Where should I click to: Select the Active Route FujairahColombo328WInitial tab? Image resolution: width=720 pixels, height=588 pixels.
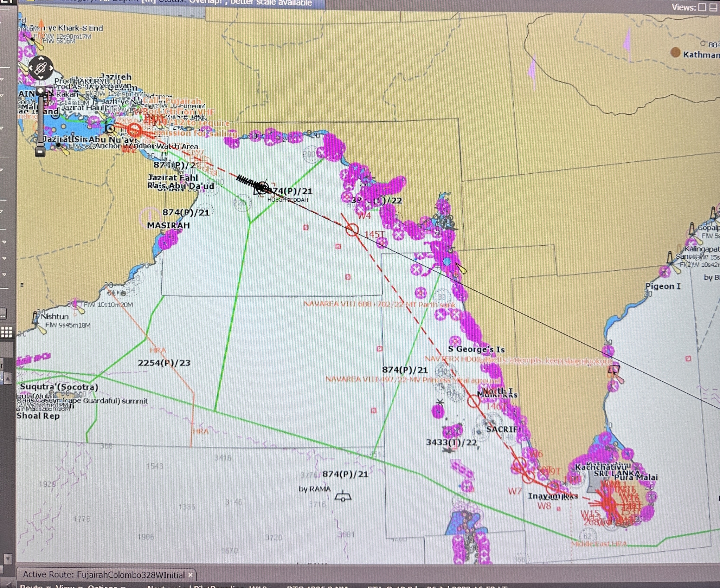(104, 575)
